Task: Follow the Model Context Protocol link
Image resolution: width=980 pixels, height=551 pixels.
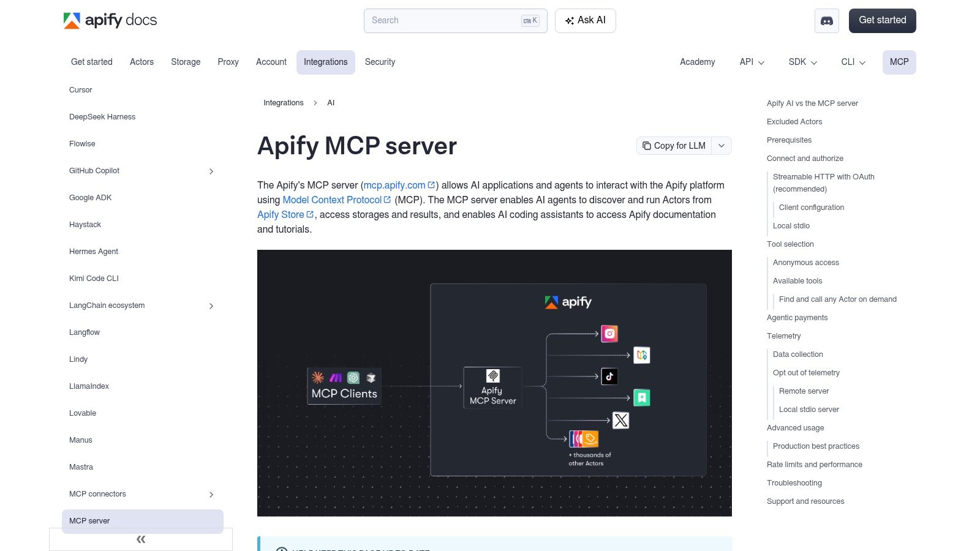Action: [337, 200]
